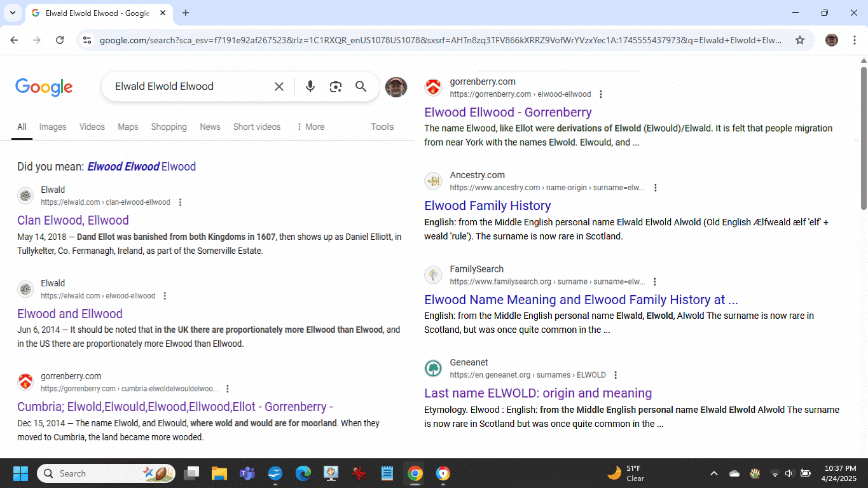Open options for the FamilySearch result

click(655, 281)
